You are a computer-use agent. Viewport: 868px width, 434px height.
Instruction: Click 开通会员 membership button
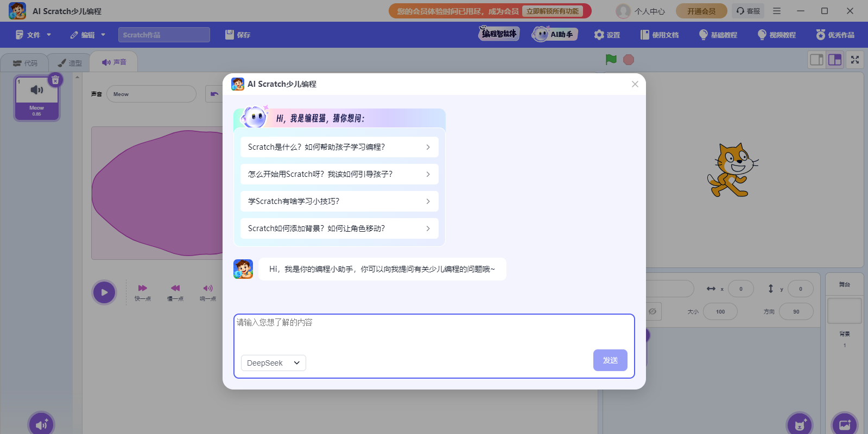[x=701, y=11]
